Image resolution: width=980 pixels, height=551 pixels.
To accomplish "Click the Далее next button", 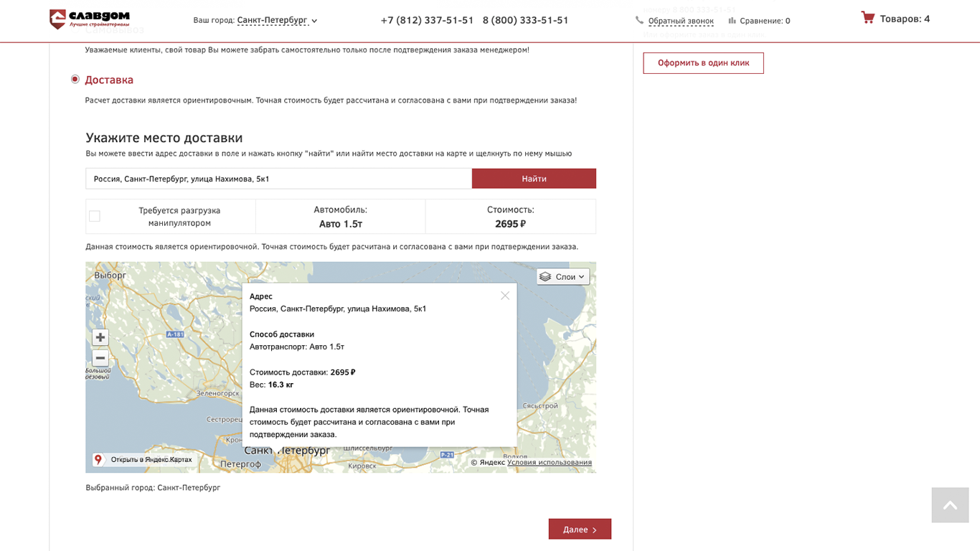I will tap(580, 529).
